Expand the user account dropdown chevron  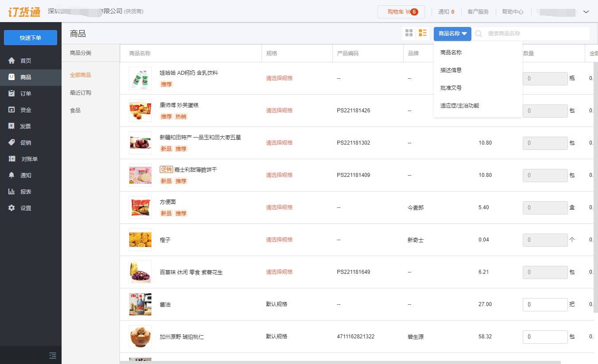coord(586,12)
